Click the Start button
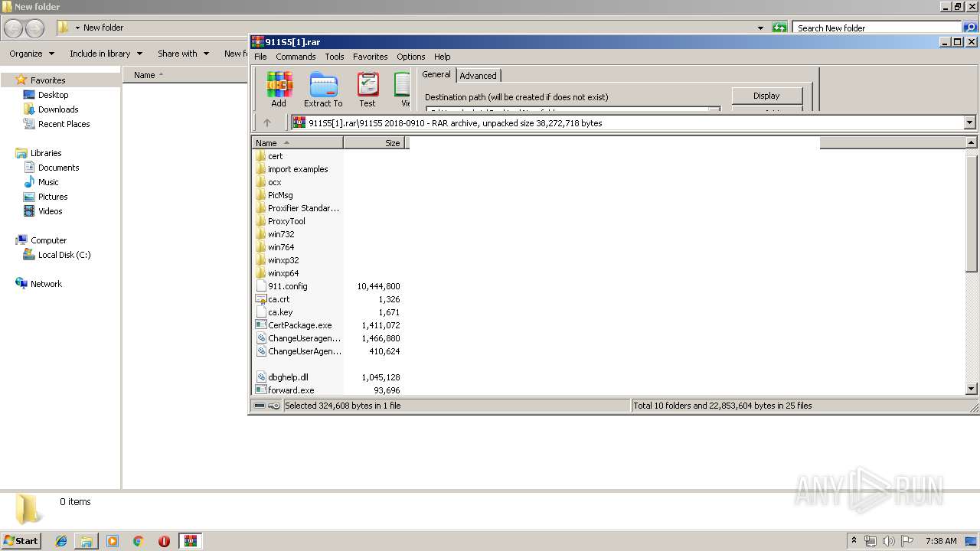Screen dimensions: 980x551 pyautogui.click(x=21, y=541)
